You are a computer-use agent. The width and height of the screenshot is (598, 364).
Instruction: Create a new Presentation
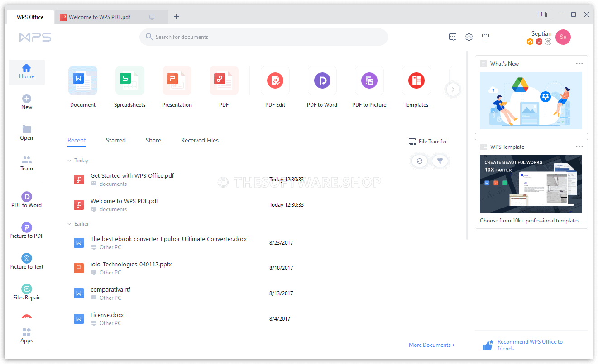pyautogui.click(x=177, y=87)
